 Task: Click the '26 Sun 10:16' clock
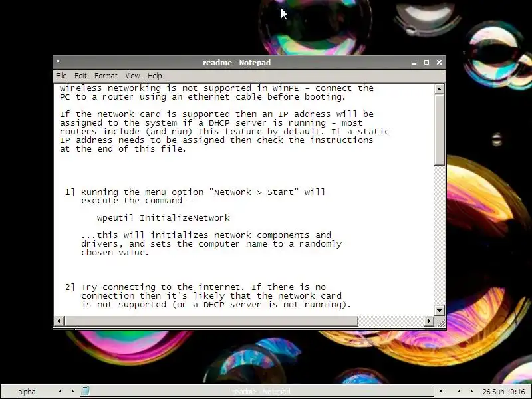(504, 392)
